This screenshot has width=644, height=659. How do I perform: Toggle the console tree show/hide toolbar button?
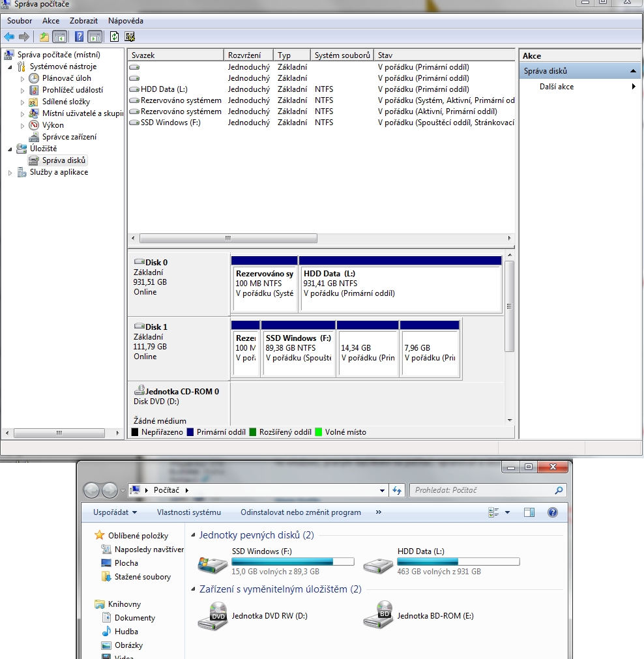point(59,37)
